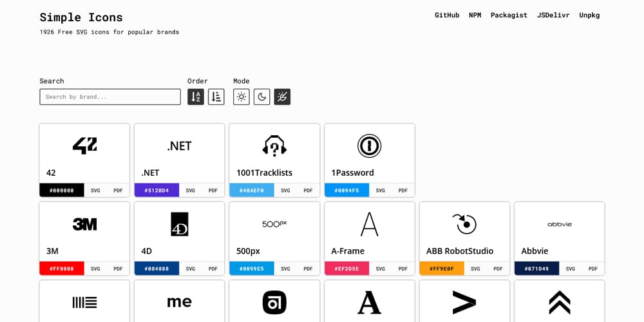
Task: Download PDF for 42
Action: [x=118, y=191]
